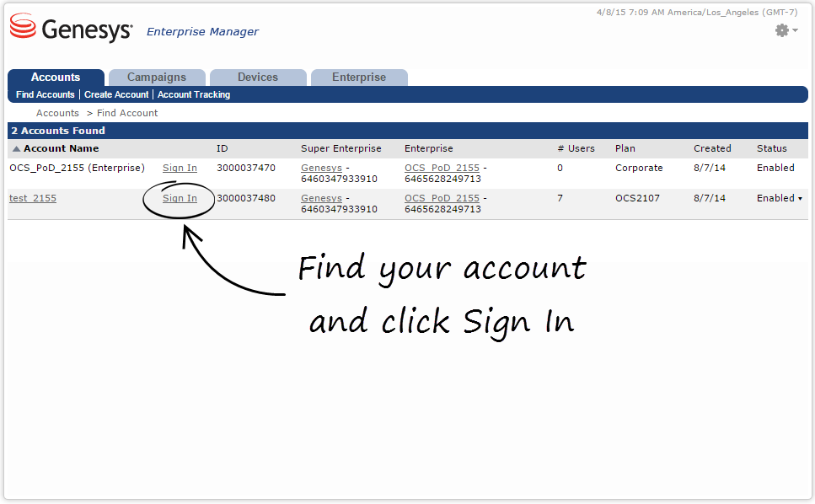The height and width of the screenshot is (504, 815).
Task: Open the test_2155 account name link
Action: pos(33,199)
